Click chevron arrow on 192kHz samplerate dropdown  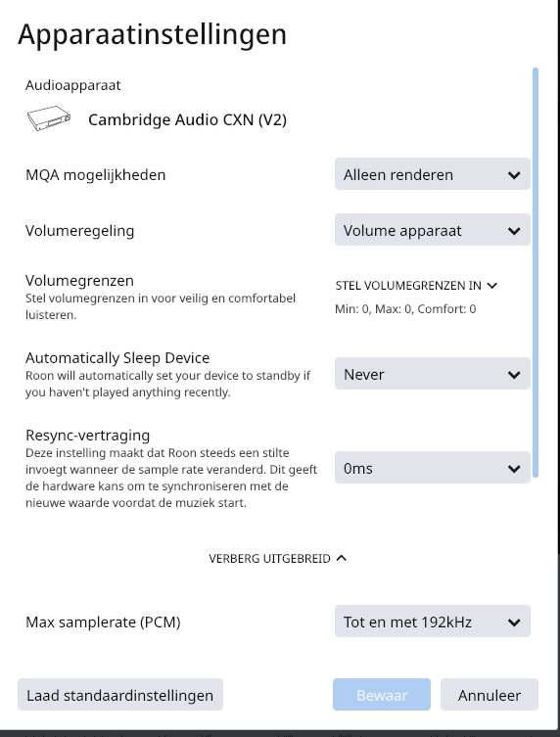coord(514,622)
